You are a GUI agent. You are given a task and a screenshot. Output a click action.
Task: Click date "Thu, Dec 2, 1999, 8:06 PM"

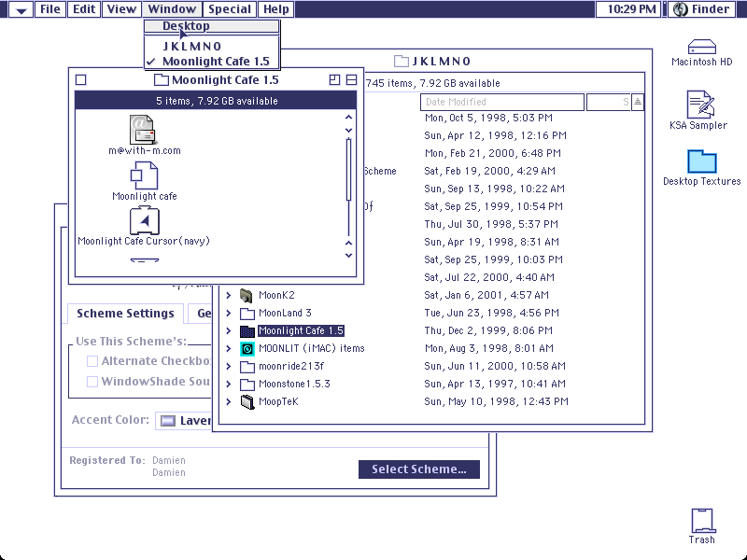pyautogui.click(x=488, y=331)
